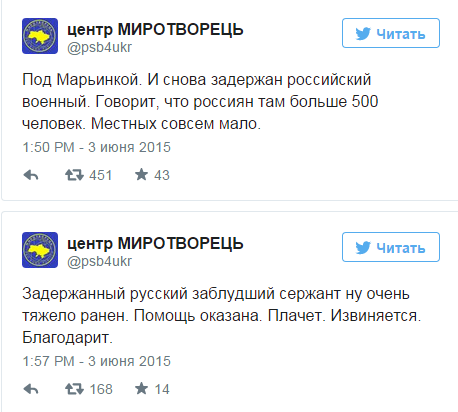Click @psb4ukr handle in the second tweet
The image size is (458, 412).
coord(100,262)
